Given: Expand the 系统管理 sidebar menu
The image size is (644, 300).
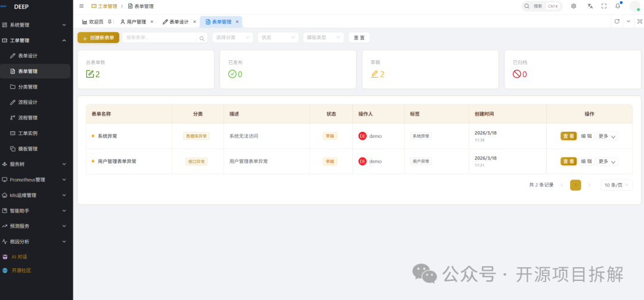Looking at the screenshot, I should [x=35, y=25].
